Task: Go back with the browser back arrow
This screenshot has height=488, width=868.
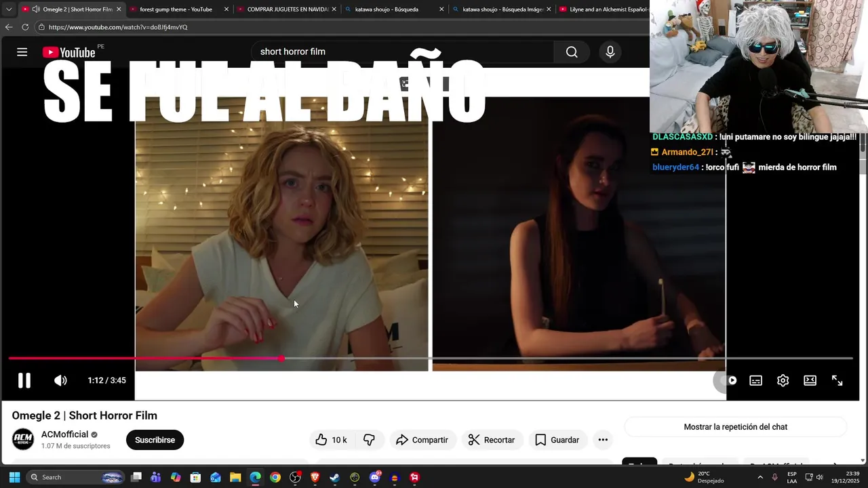Action: point(8,27)
